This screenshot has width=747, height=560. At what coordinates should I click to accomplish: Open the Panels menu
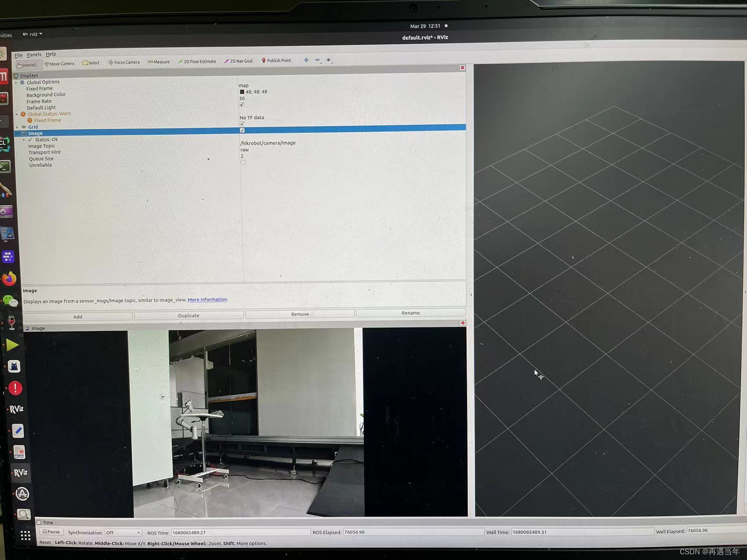click(34, 55)
